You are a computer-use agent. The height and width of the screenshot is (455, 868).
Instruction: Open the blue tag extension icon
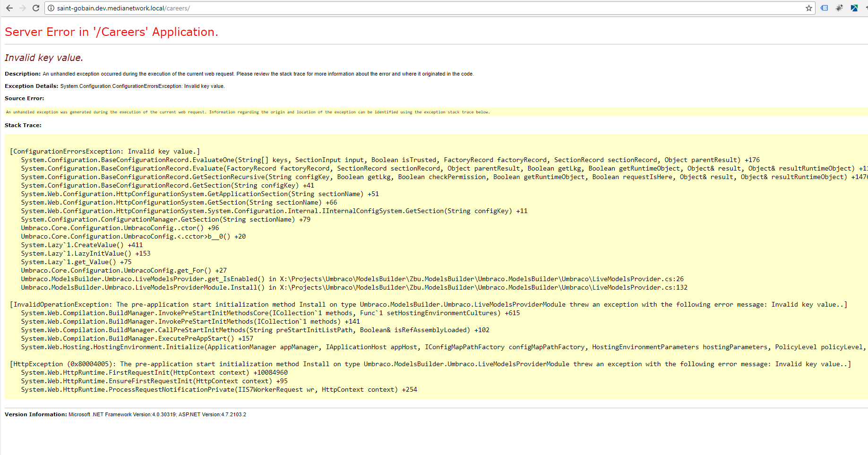point(824,8)
